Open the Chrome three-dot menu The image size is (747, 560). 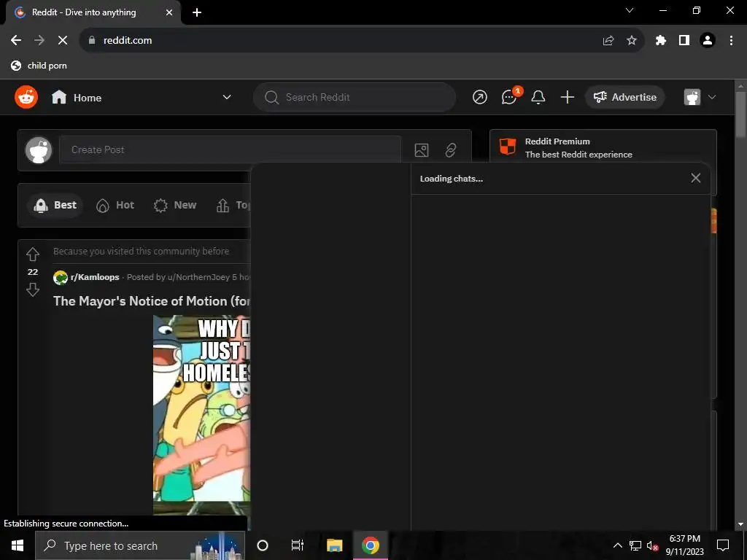(x=731, y=41)
